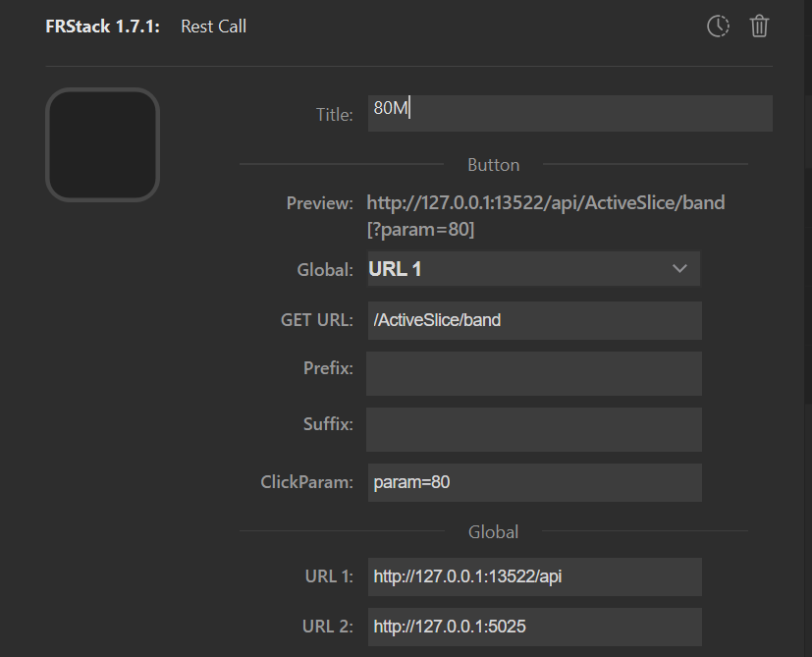
Task: Click the empty Suffix field
Action: [534, 429]
